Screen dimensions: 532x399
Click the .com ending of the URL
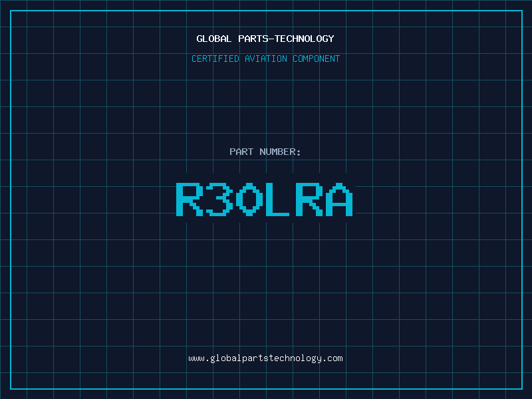pyautogui.click(x=333, y=358)
